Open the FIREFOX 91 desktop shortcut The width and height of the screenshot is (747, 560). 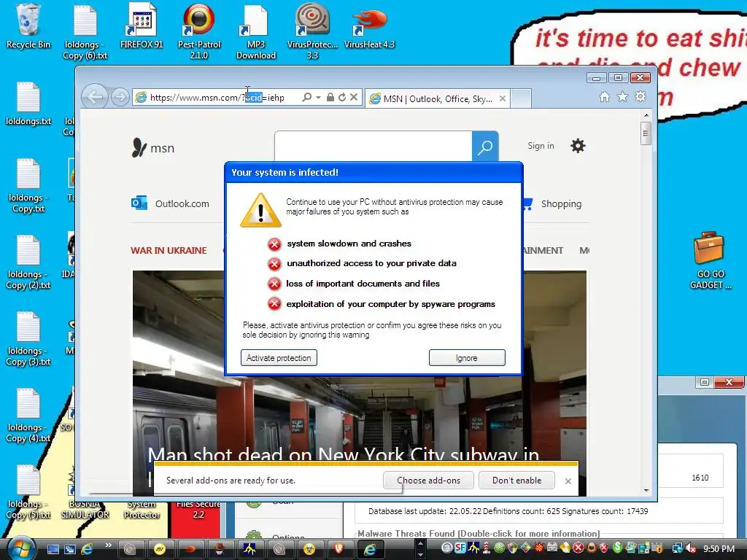point(142,26)
